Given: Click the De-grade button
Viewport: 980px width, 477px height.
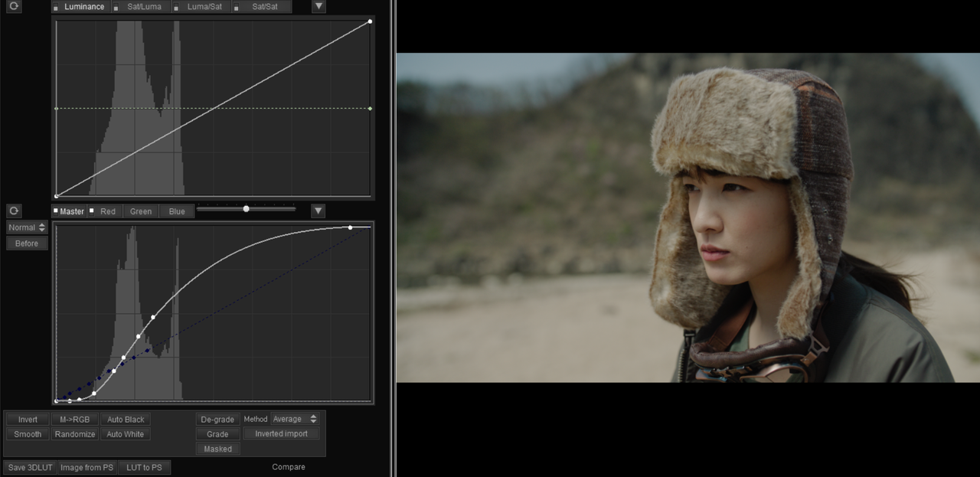Looking at the screenshot, I should click(217, 420).
